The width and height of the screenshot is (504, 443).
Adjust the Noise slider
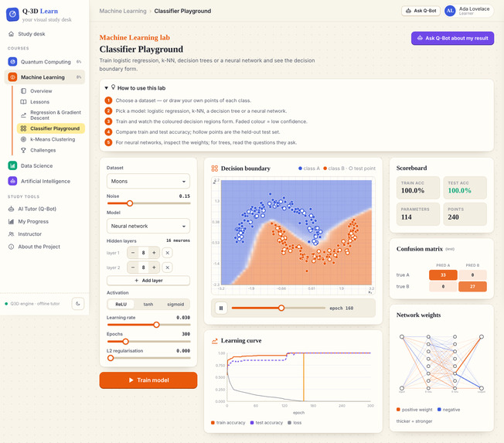pyautogui.click(x=148, y=203)
